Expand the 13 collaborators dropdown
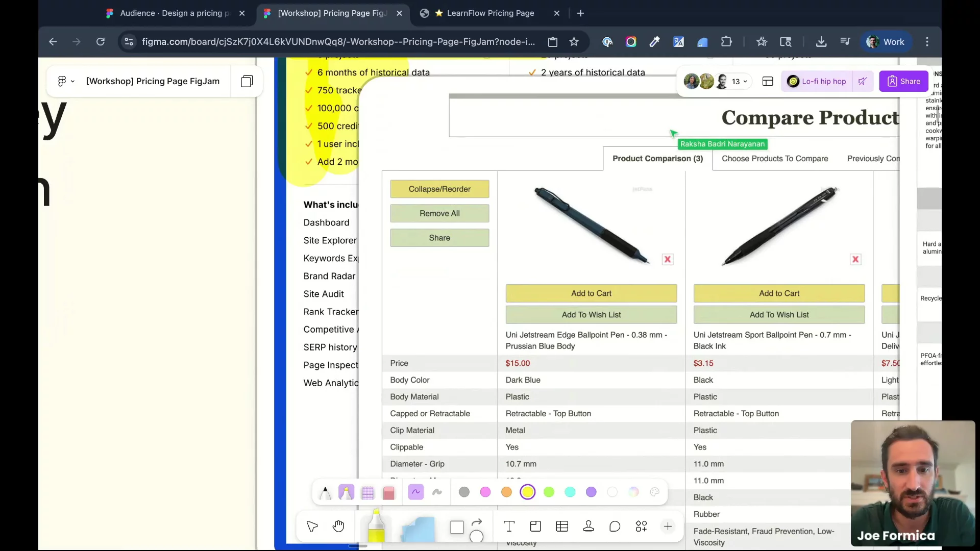This screenshot has width=980, height=551. point(739,82)
